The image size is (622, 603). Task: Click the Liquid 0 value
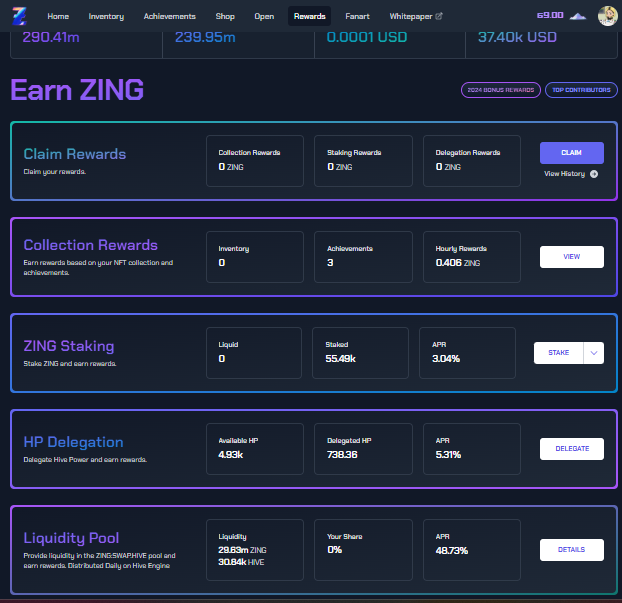point(222,359)
